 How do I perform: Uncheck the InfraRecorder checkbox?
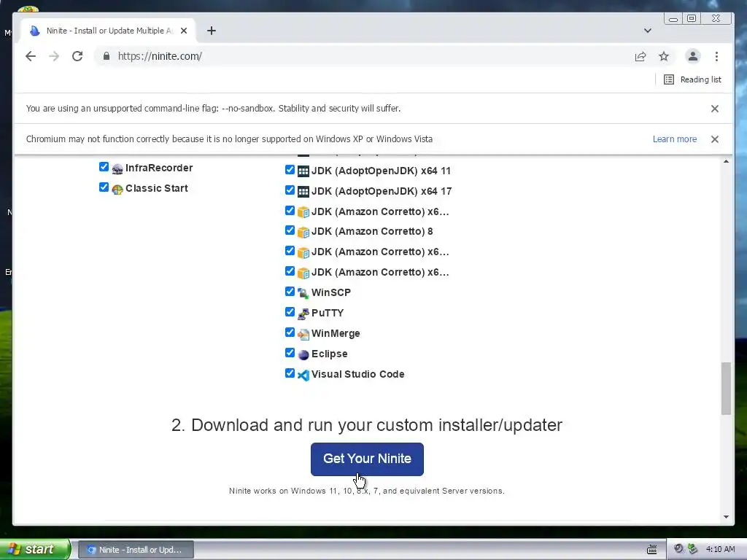tap(104, 167)
